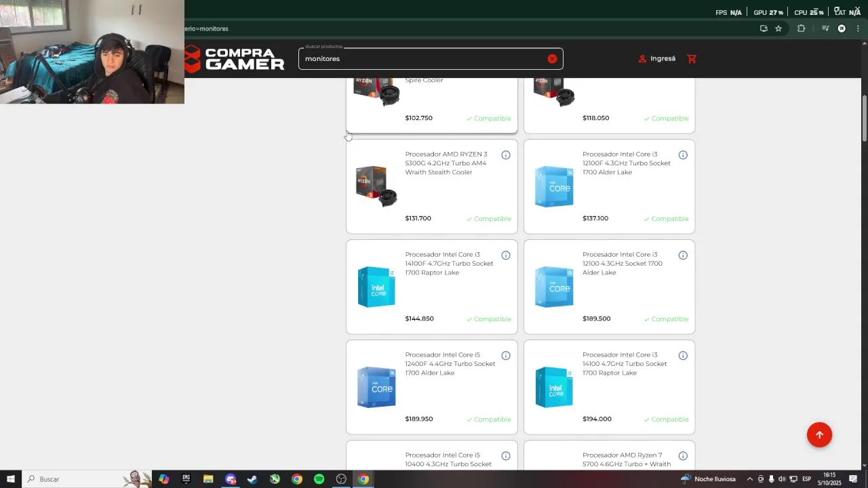
Task: Click the $118.050 price
Action: 595,118
